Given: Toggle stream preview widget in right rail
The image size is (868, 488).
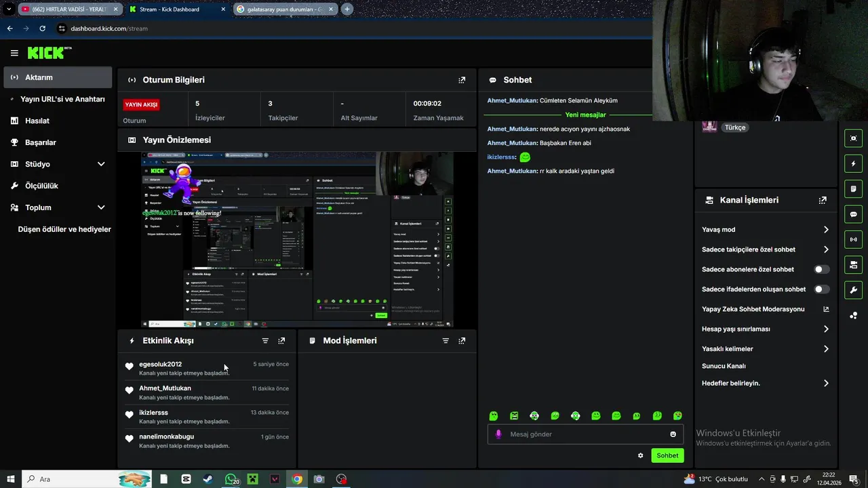Looking at the screenshot, I should 853,138.
